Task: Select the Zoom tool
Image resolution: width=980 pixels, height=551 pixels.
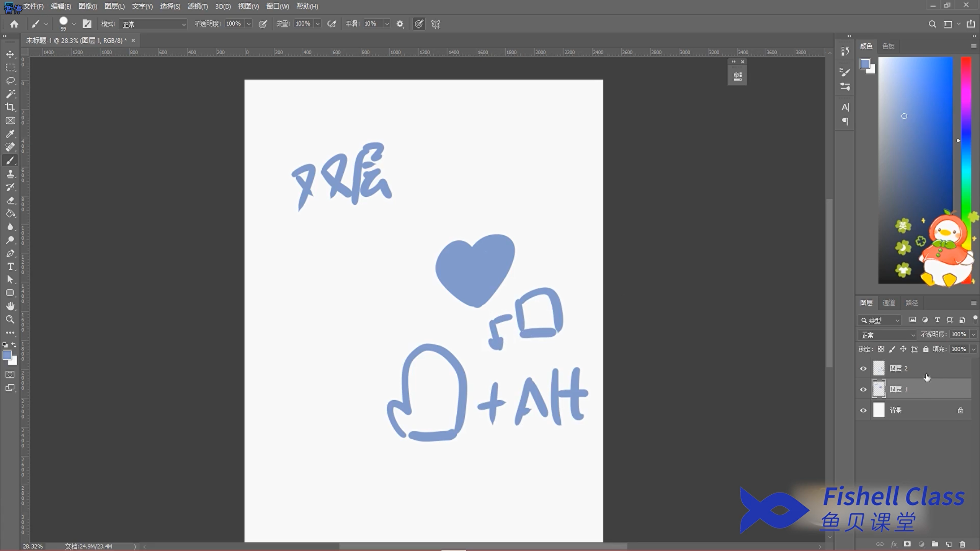Action: [x=10, y=319]
